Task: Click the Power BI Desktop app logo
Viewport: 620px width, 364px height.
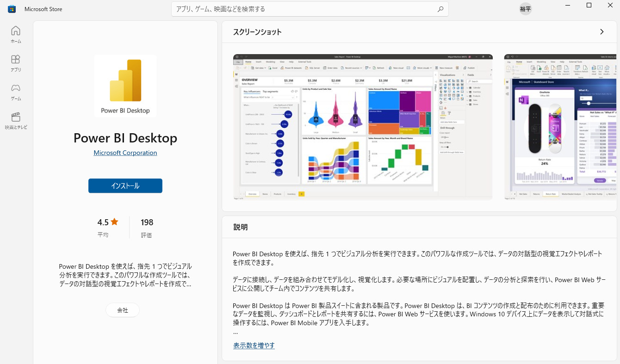Action: click(125, 86)
